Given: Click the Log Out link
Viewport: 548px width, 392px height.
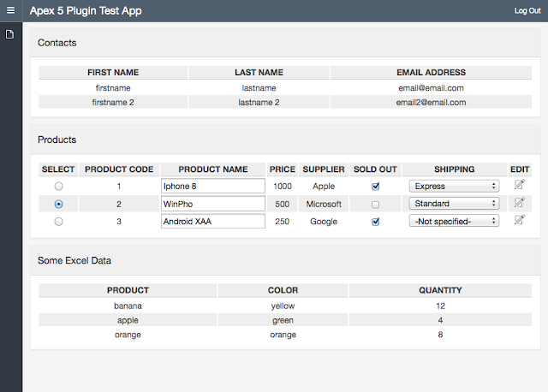Looking at the screenshot, I should (527, 11).
